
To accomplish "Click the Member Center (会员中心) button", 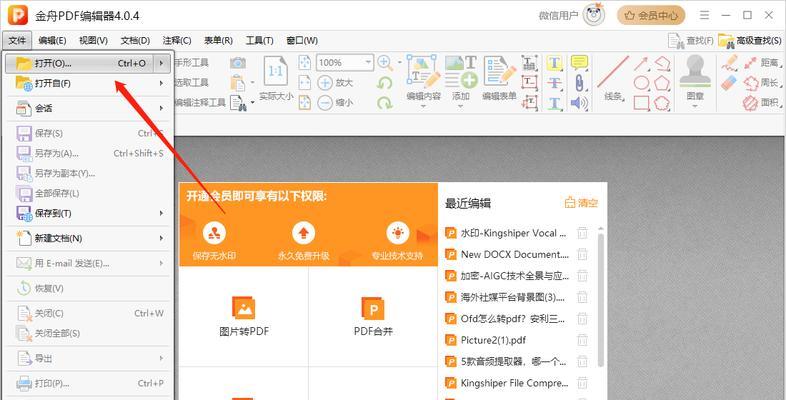I will pyautogui.click(x=651, y=16).
